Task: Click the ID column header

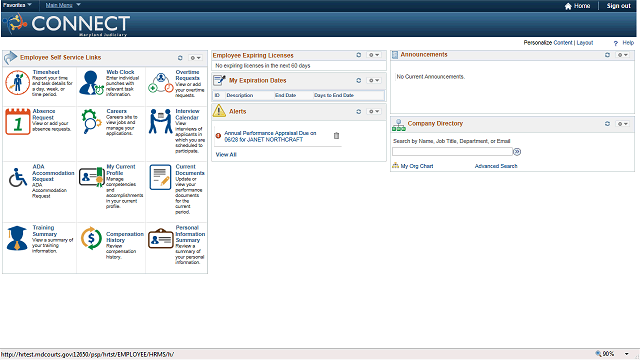Action: [217, 96]
